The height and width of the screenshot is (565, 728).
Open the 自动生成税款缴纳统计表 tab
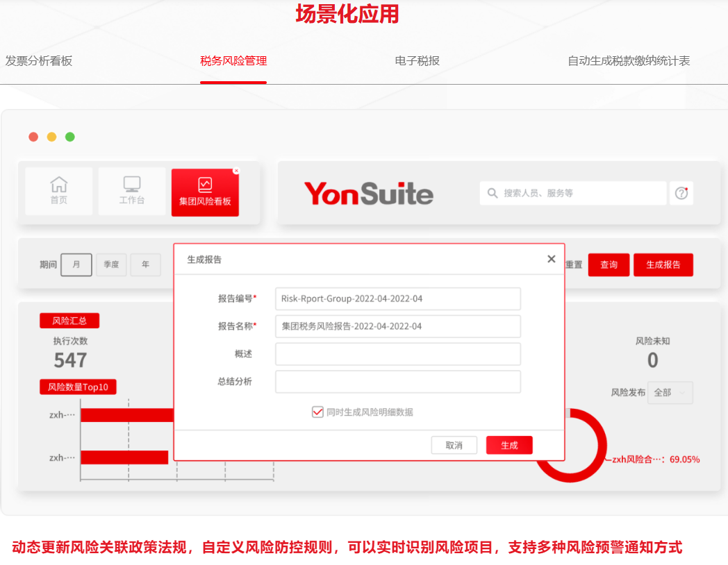pos(629,61)
